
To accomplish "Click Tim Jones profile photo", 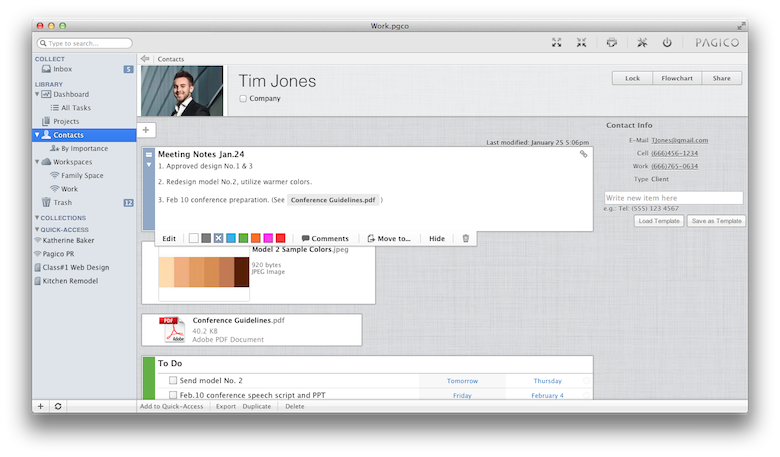I will pyautogui.click(x=182, y=91).
